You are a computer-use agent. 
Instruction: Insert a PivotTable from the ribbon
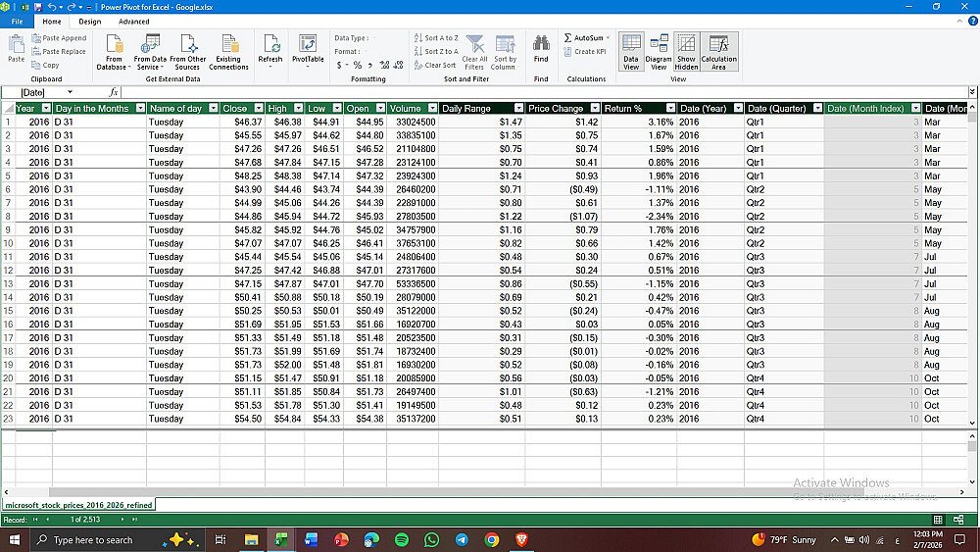pos(308,50)
